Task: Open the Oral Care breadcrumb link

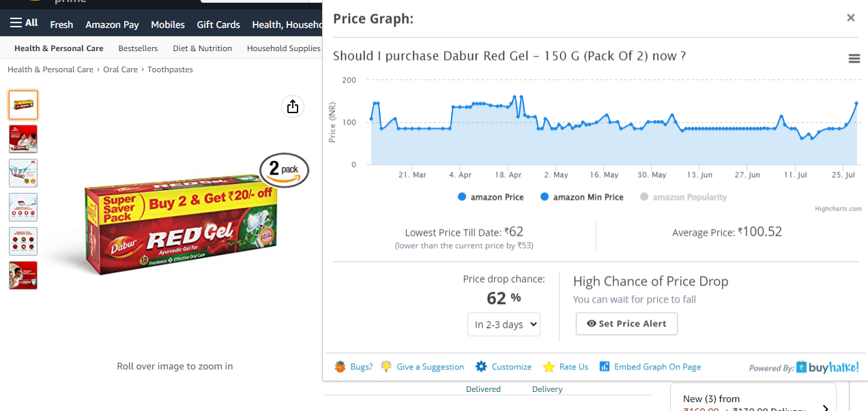Action: point(120,70)
